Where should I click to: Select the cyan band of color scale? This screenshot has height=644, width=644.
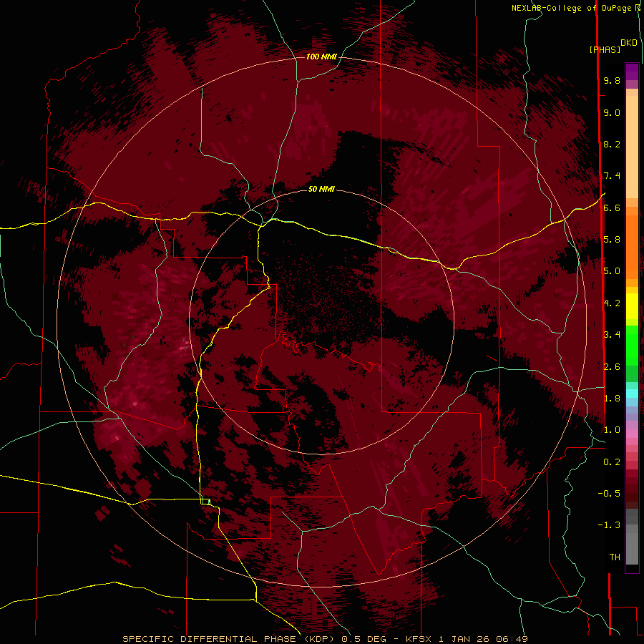(632, 394)
